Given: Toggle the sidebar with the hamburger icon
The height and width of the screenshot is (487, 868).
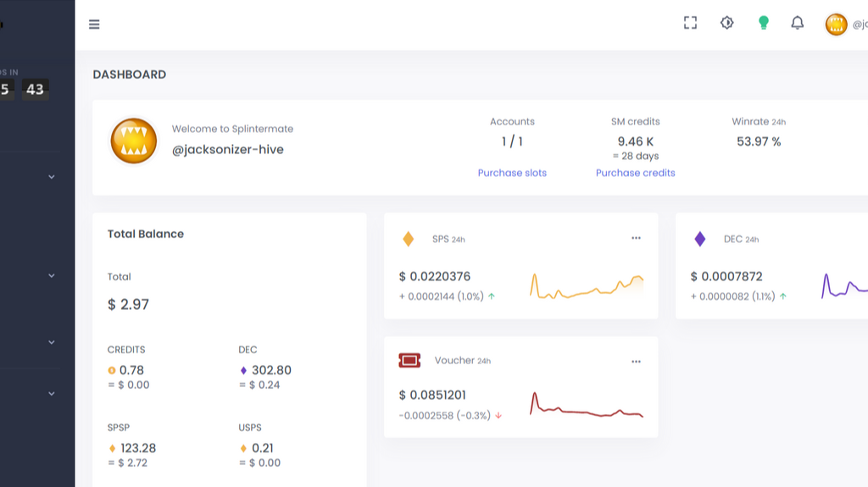Looking at the screenshot, I should click(x=94, y=25).
